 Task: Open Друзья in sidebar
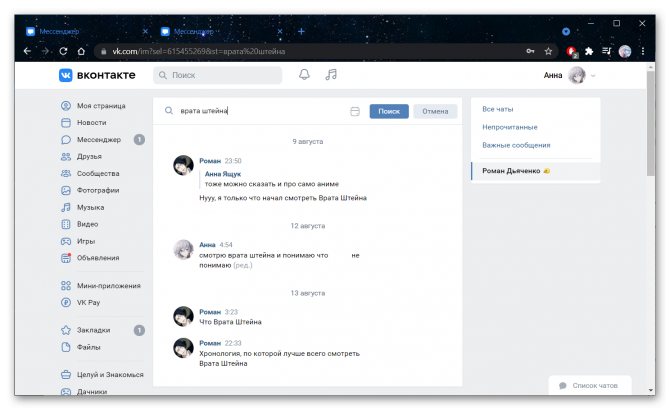tap(89, 156)
